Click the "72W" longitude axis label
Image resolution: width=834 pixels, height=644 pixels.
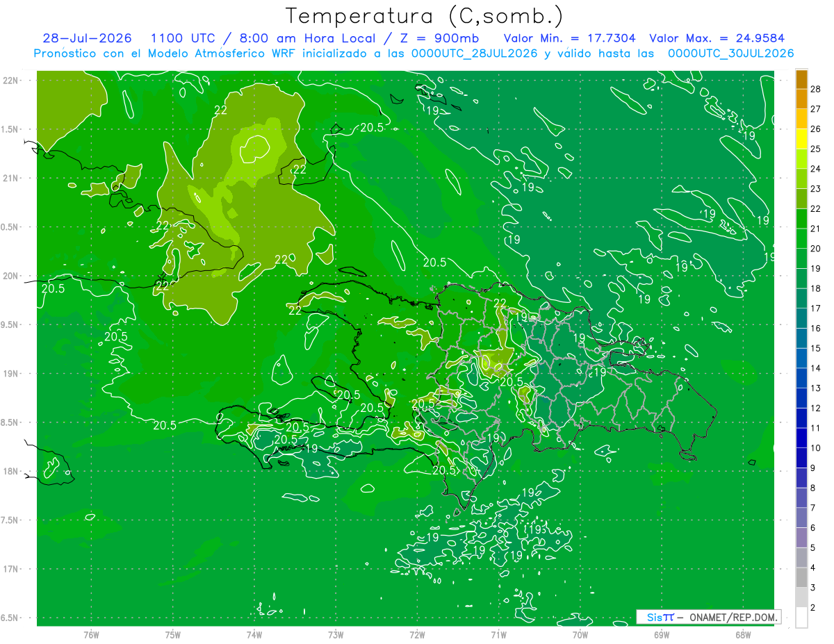417,635
